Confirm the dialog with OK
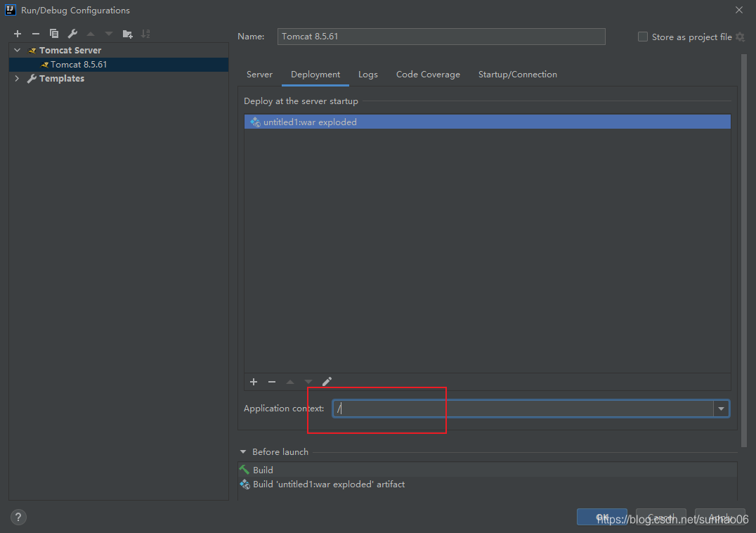This screenshot has width=756, height=533. tap(601, 517)
